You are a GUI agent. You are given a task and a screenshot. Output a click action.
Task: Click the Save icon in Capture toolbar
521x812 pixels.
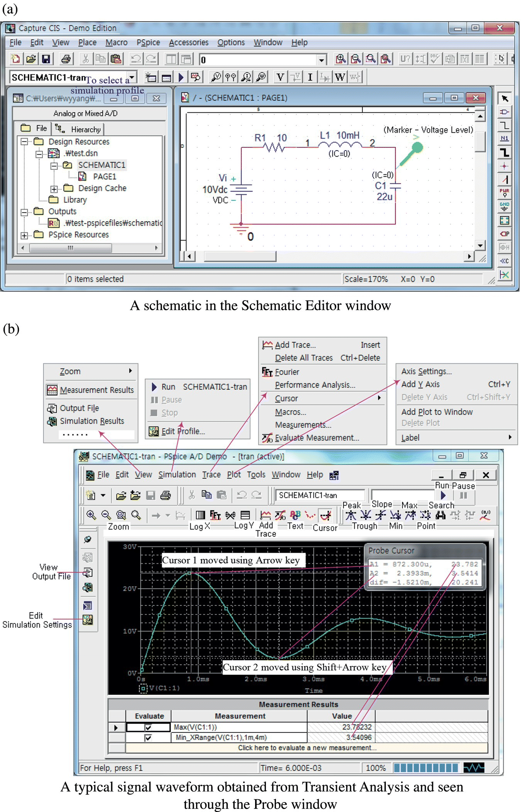coord(46,59)
